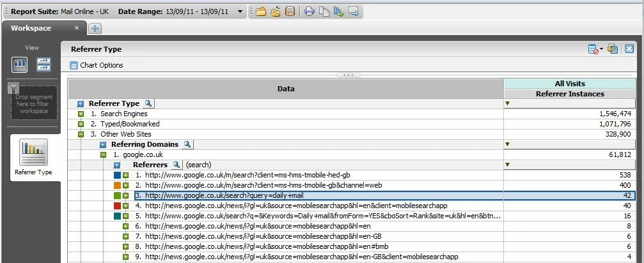Select the chart view icon under View

(20, 64)
